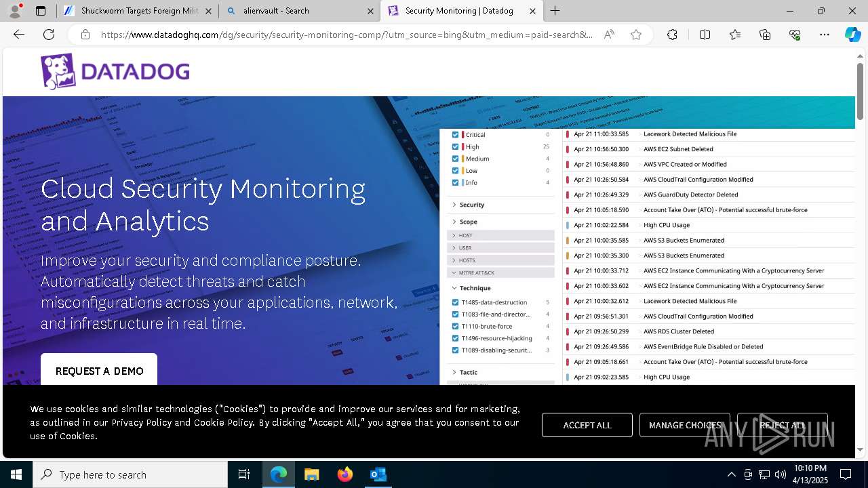Open Microsoft Edge taskbar icon
Screen dimensions: 868x488
(279, 474)
